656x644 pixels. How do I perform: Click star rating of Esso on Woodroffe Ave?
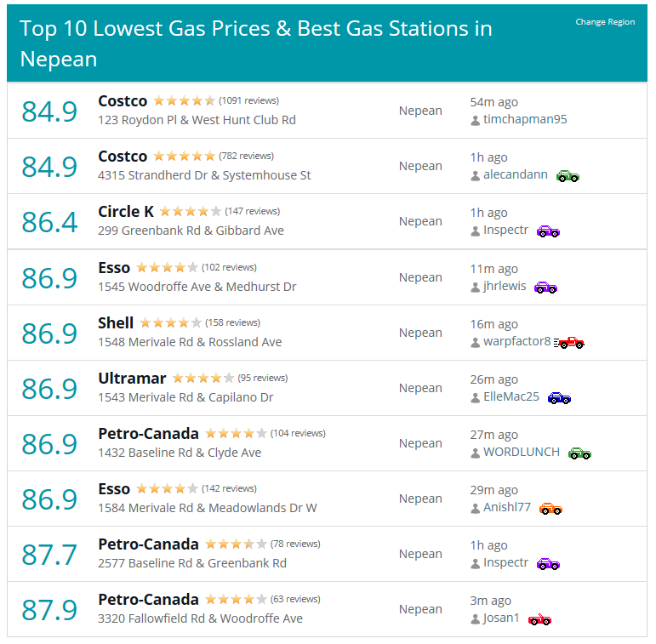point(167,267)
